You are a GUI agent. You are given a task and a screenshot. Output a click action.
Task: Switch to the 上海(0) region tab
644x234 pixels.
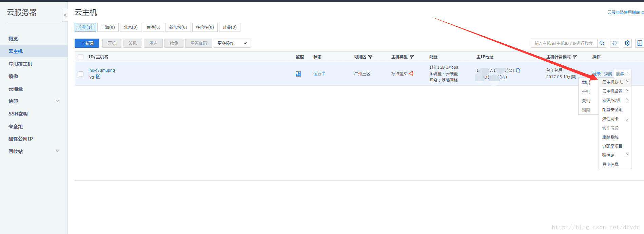(x=108, y=27)
